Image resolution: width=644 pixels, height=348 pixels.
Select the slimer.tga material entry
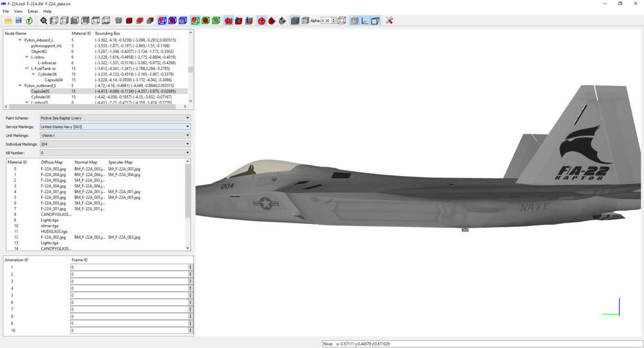point(50,226)
